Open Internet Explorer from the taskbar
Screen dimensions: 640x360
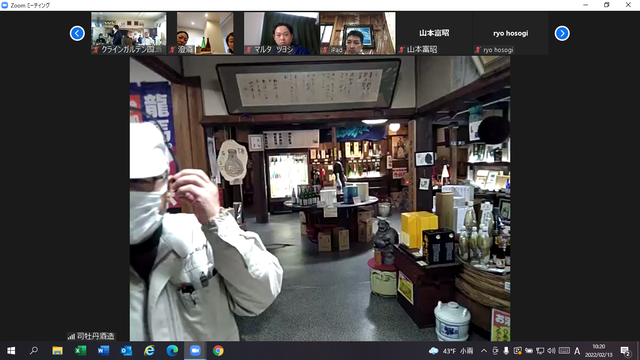point(149,351)
